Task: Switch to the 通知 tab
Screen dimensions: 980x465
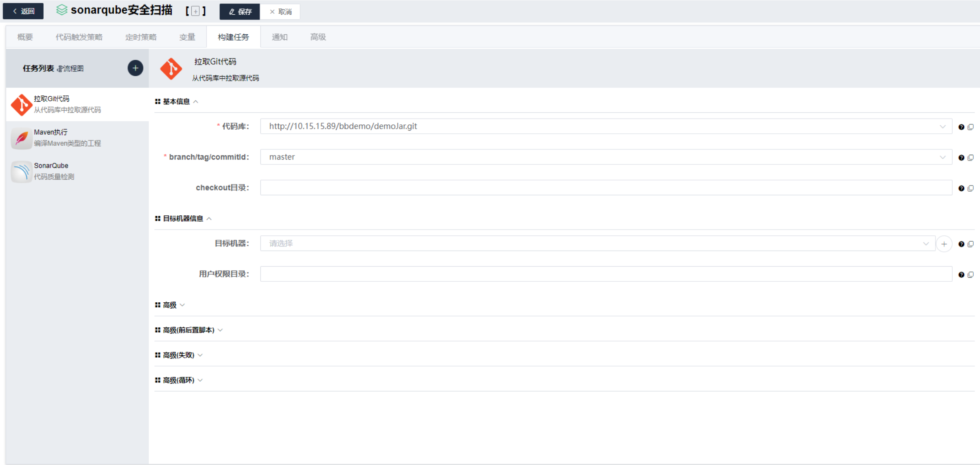Action: (280, 37)
